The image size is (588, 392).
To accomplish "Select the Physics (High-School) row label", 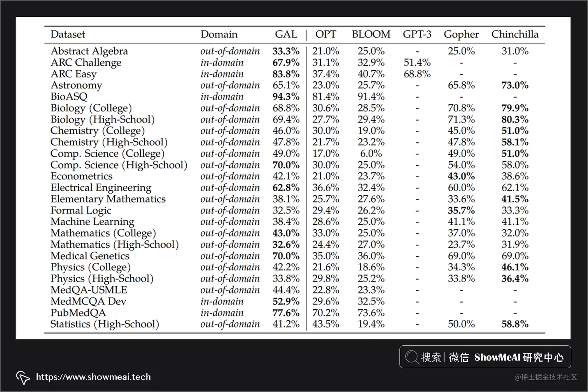I will tap(102, 279).
